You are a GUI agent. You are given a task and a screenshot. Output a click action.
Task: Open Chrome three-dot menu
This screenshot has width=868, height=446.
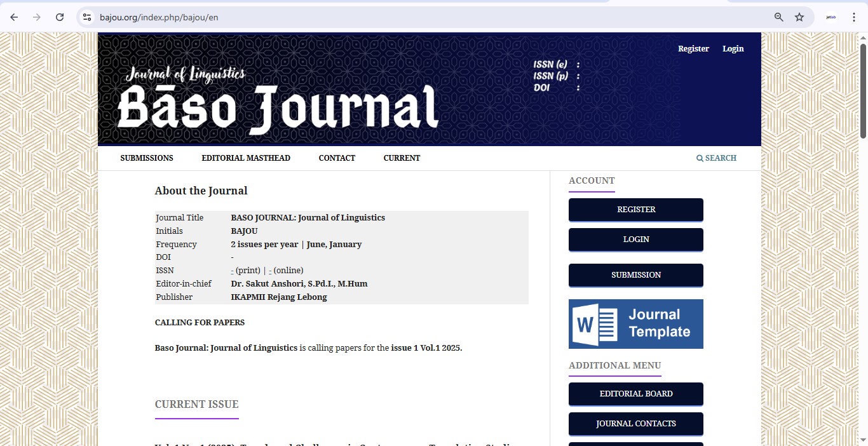click(854, 17)
